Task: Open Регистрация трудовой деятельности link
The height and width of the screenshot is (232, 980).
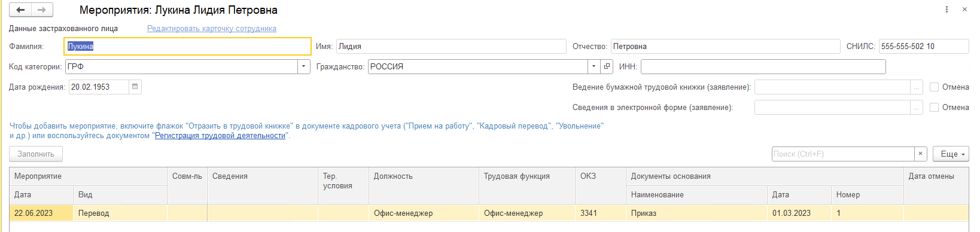Action: click(220, 136)
